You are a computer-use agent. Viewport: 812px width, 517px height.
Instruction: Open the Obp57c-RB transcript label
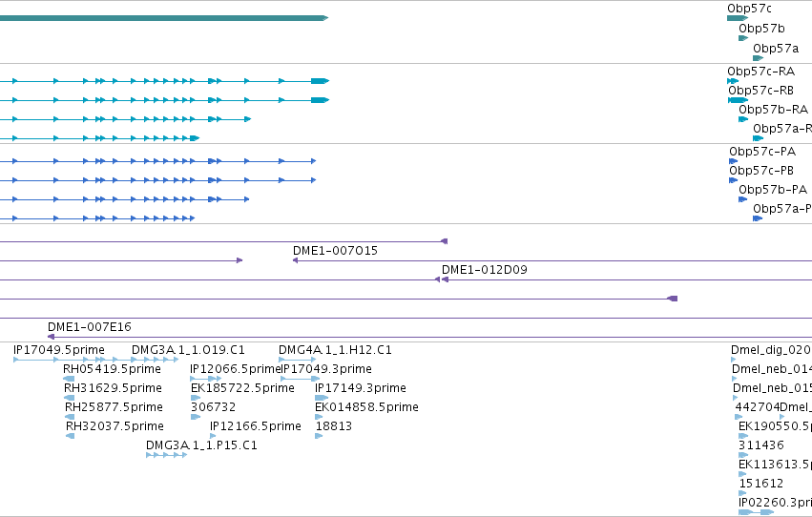[x=760, y=91]
